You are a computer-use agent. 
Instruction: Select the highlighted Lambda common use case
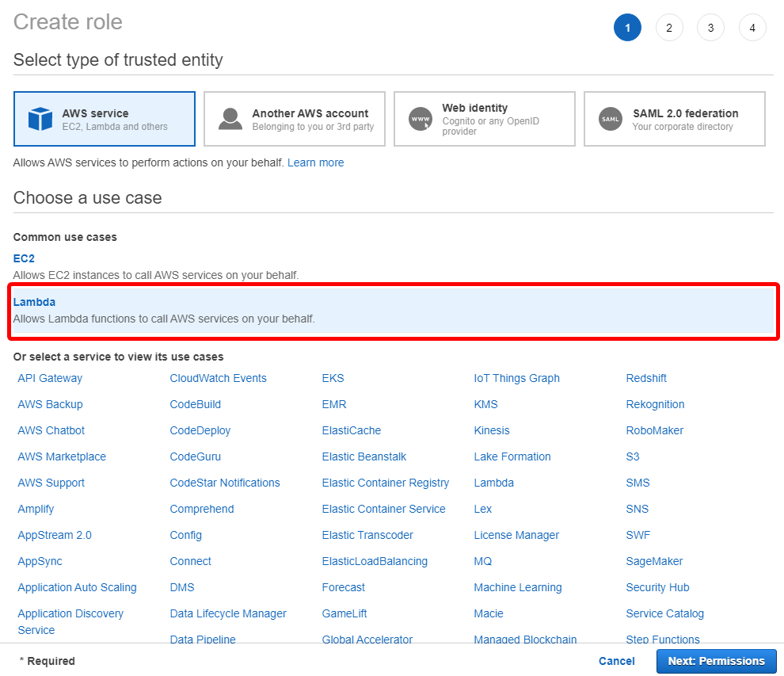pyautogui.click(x=394, y=311)
